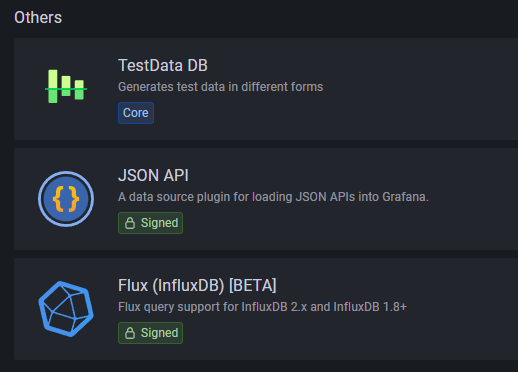
Task: Click the JSON API plugin description text
Action: tap(273, 197)
